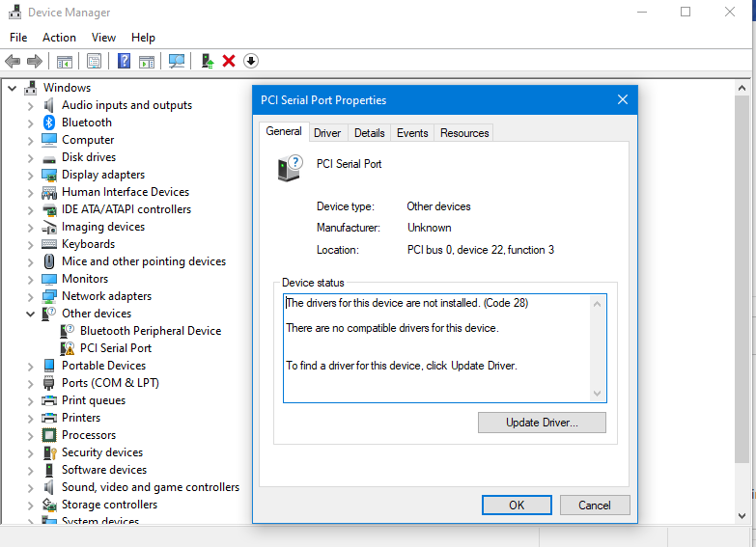Click PCI Serial Port device icon in dialog
The width and height of the screenshot is (756, 547).
point(290,168)
